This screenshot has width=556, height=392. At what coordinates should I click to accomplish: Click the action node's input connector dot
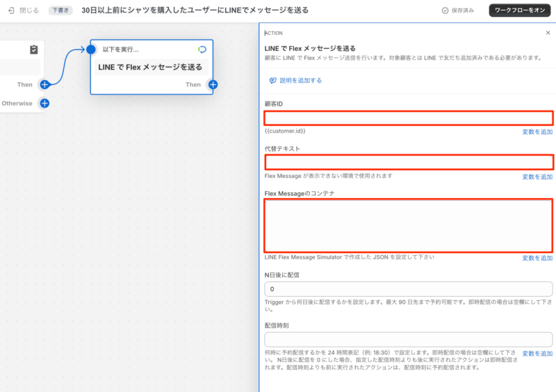pyautogui.click(x=91, y=49)
